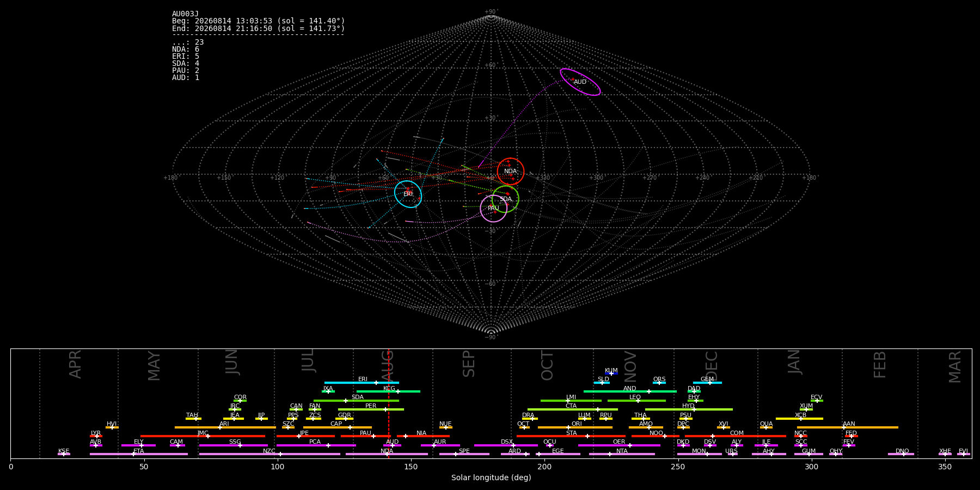Click the red NDA radiant circle on the sky map

510,171
